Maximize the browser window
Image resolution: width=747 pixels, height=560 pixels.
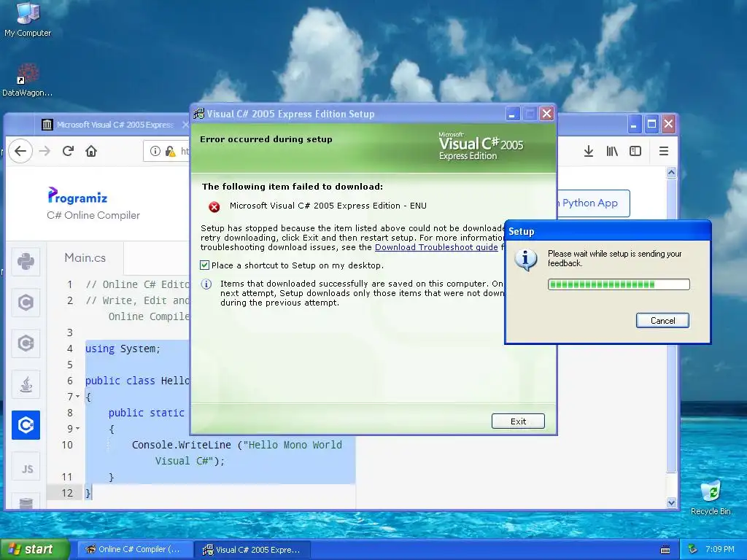pyautogui.click(x=651, y=124)
